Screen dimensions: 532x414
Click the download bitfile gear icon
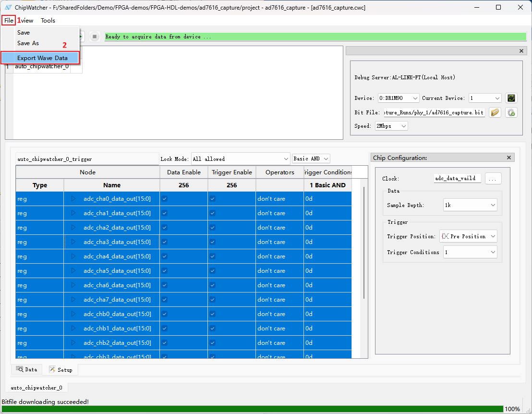pyautogui.click(x=511, y=112)
